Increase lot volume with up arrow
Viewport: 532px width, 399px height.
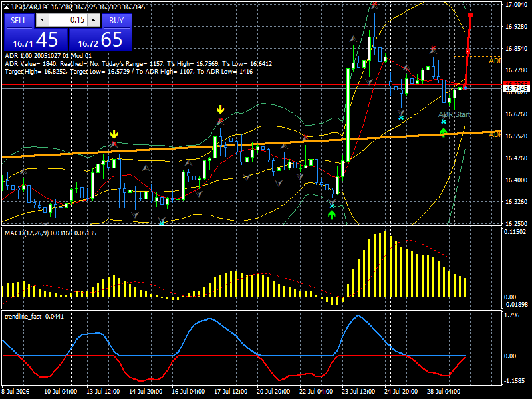[94, 20]
